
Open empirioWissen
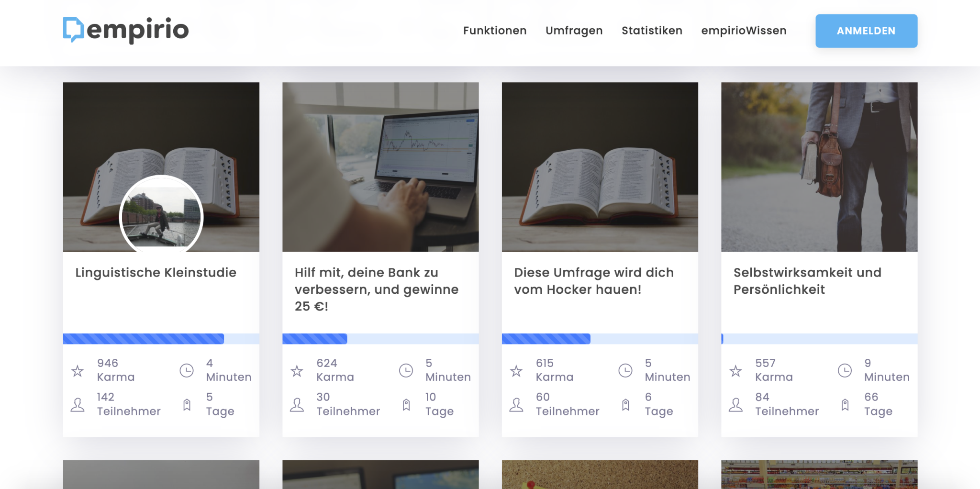point(744,30)
